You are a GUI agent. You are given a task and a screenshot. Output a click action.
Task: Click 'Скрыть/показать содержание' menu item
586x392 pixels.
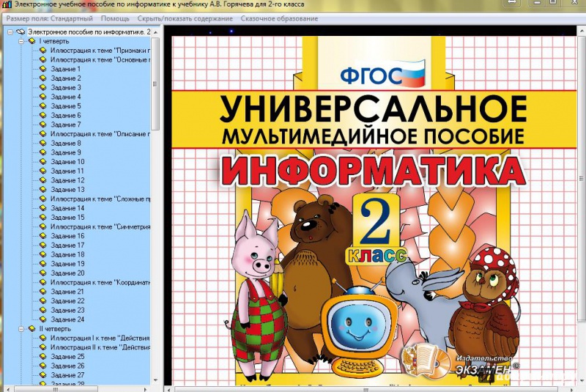(185, 19)
